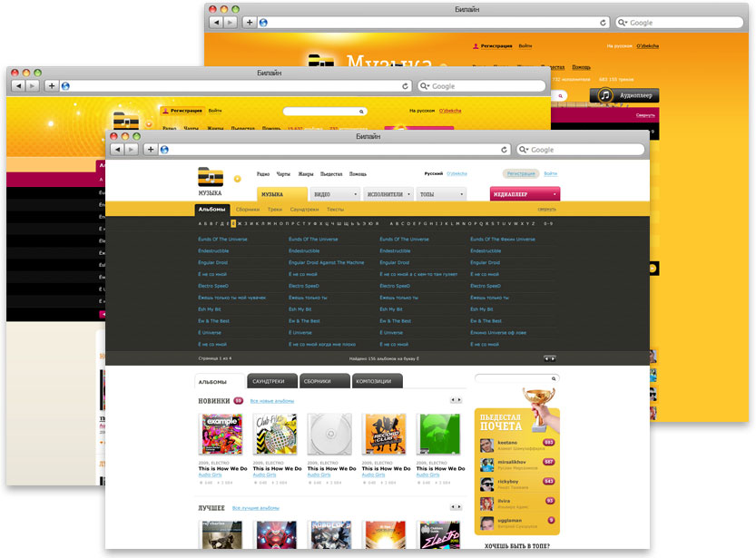Go to next page of the album letter list

coord(553,358)
